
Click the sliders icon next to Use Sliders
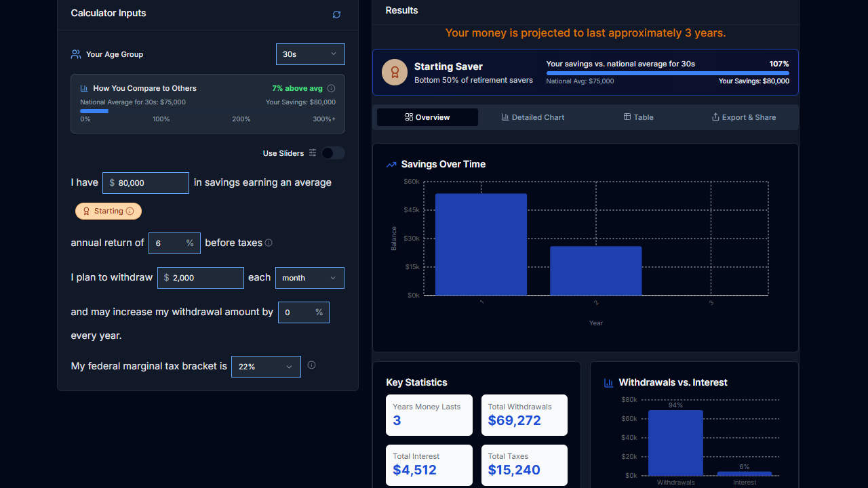(313, 153)
